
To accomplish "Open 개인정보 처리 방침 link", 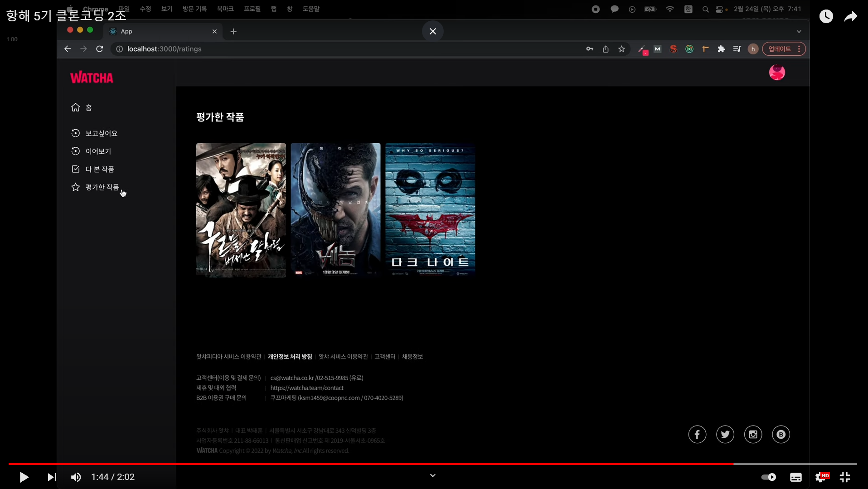I will pos(290,357).
